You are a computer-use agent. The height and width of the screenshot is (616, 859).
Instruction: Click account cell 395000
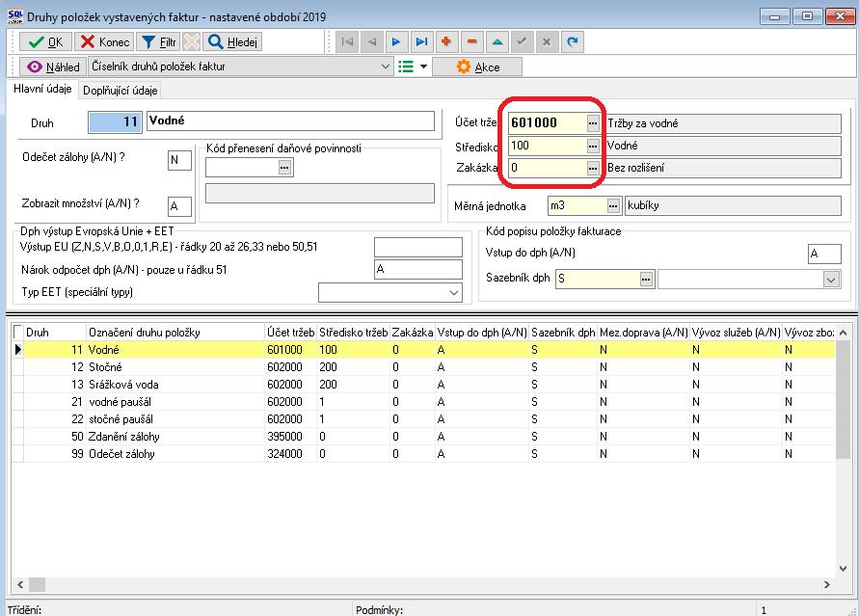290,437
